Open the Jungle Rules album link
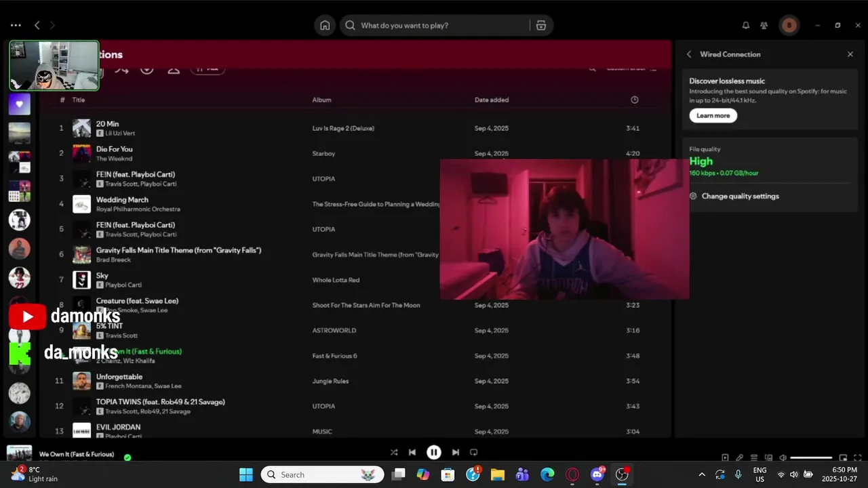 (x=330, y=381)
